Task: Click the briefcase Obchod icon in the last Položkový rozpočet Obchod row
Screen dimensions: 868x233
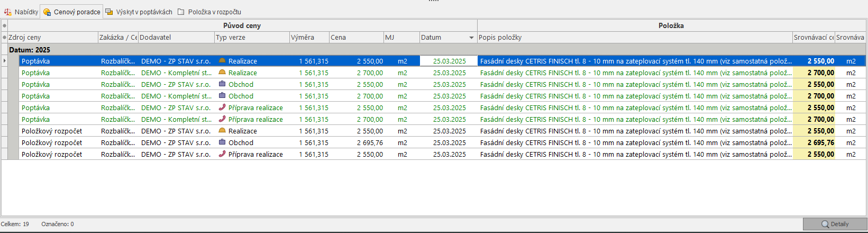Action: [222, 142]
